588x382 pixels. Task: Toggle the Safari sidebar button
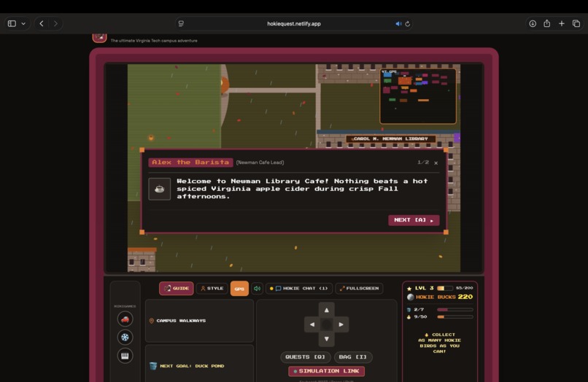(12, 23)
